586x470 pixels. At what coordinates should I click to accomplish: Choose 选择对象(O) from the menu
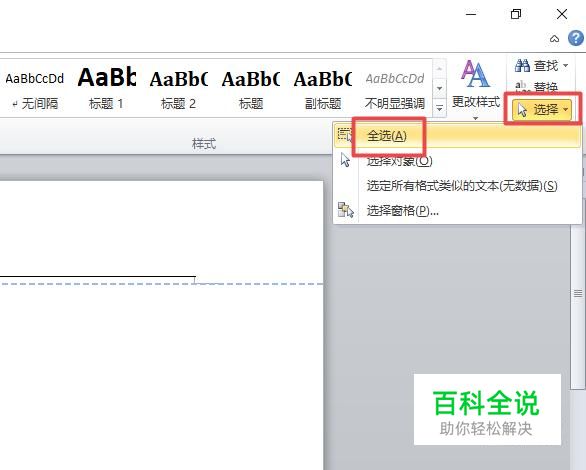coord(457,161)
